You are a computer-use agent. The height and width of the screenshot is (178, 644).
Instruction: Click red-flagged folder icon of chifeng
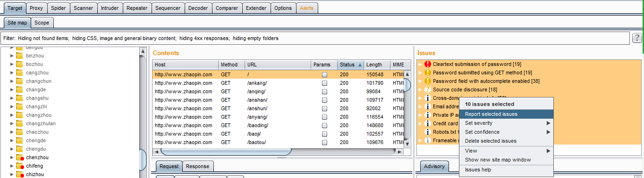[x=20, y=166]
